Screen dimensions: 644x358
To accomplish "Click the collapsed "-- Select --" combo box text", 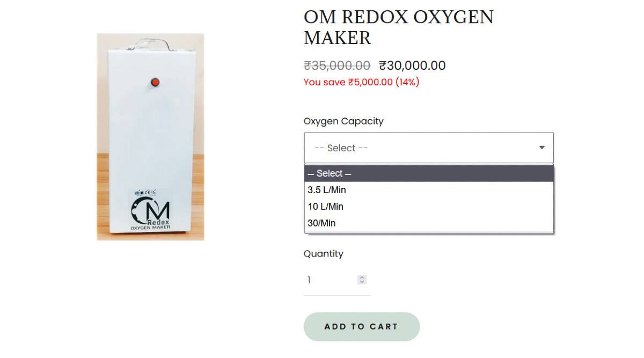I will tap(341, 148).
